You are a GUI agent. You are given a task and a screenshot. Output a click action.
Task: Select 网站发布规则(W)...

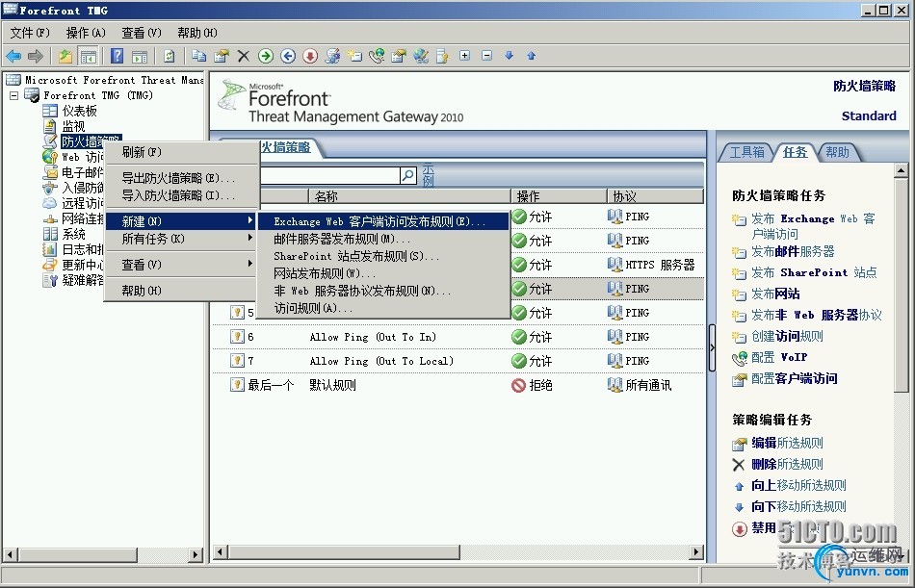pyautogui.click(x=382, y=273)
